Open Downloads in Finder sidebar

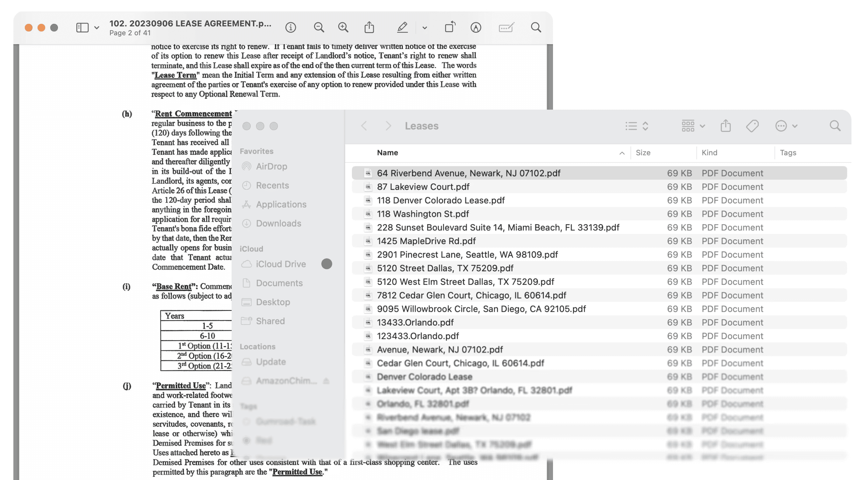coord(278,223)
